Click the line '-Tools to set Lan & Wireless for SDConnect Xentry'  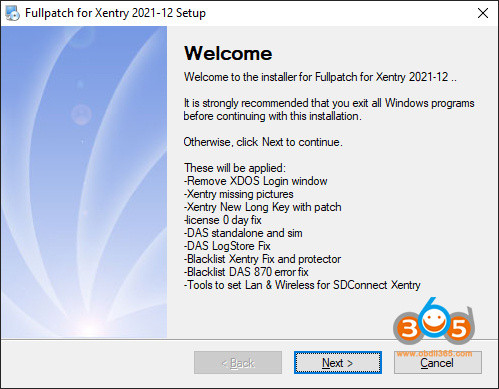302,285
